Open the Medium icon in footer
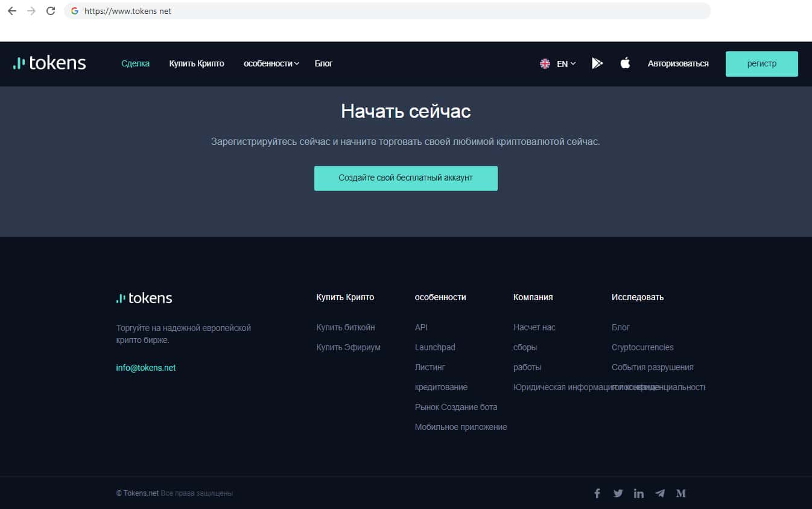812x509 pixels. pos(681,493)
